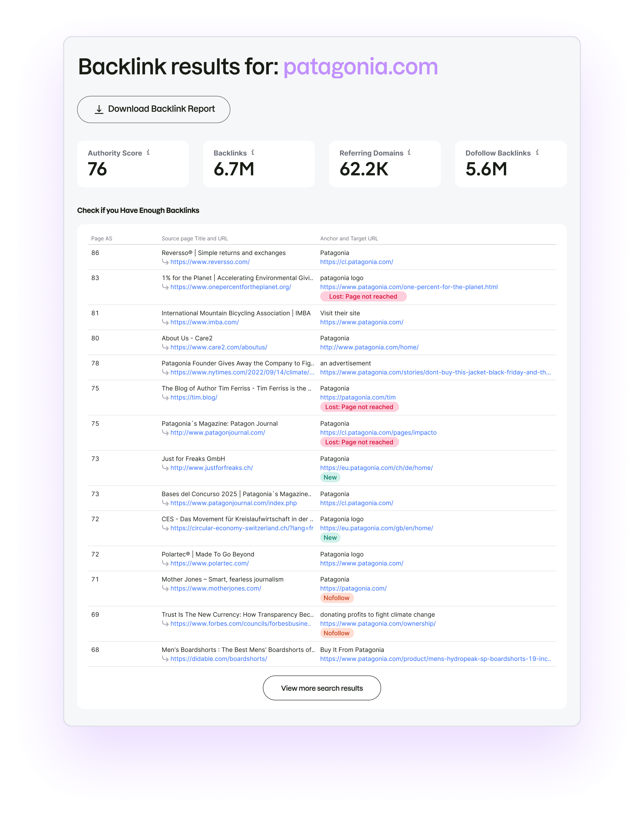This screenshot has height=817, width=644.
Task: Click the info icon next to Backlinks
Action: 253,152
